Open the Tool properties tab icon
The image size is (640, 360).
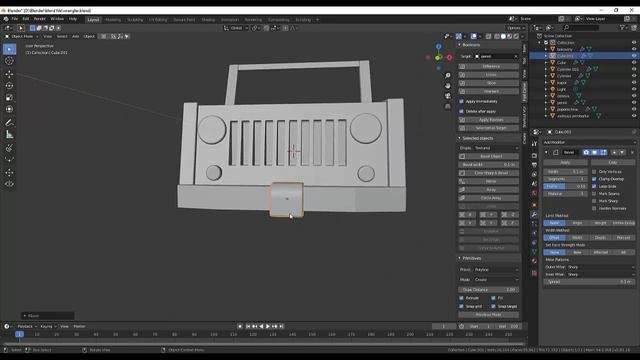click(x=534, y=144)
